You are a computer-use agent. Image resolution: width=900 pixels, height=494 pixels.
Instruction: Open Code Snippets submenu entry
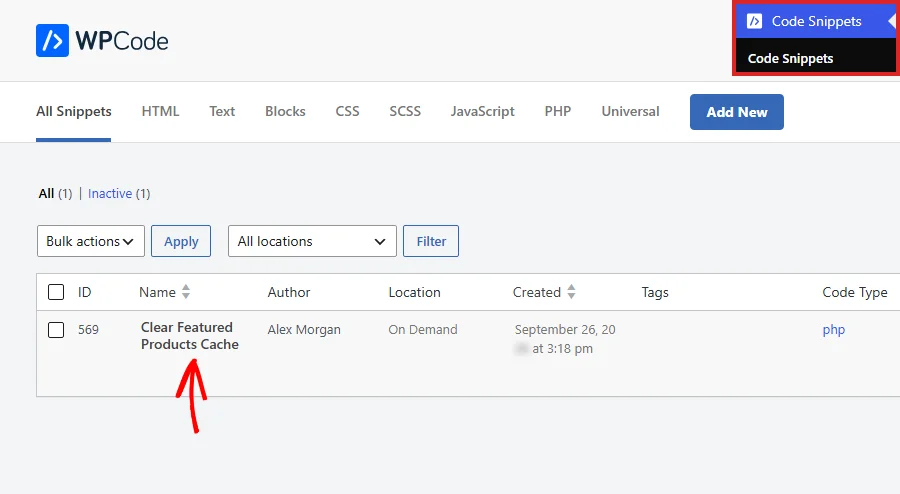(790, 59)
